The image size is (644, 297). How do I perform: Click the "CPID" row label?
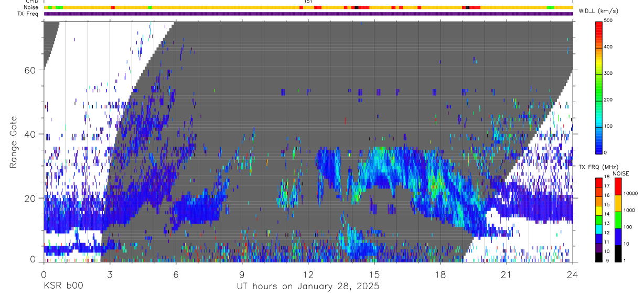pos(32,2)
